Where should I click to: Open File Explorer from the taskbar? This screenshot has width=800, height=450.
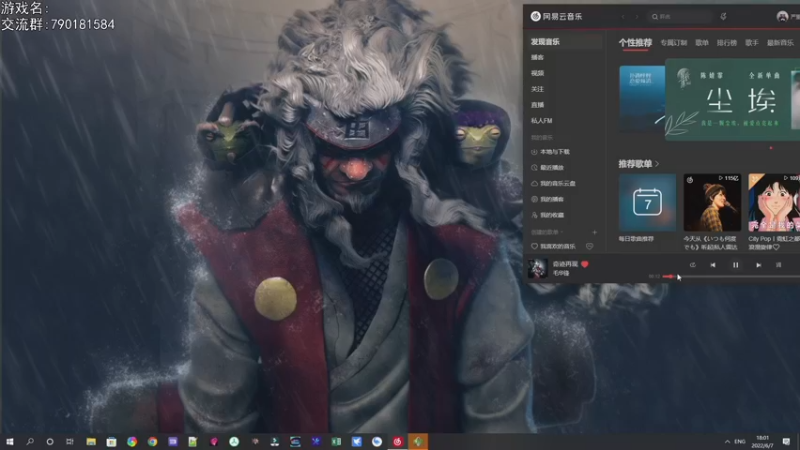pyautogui.click(x=91, y=442)
